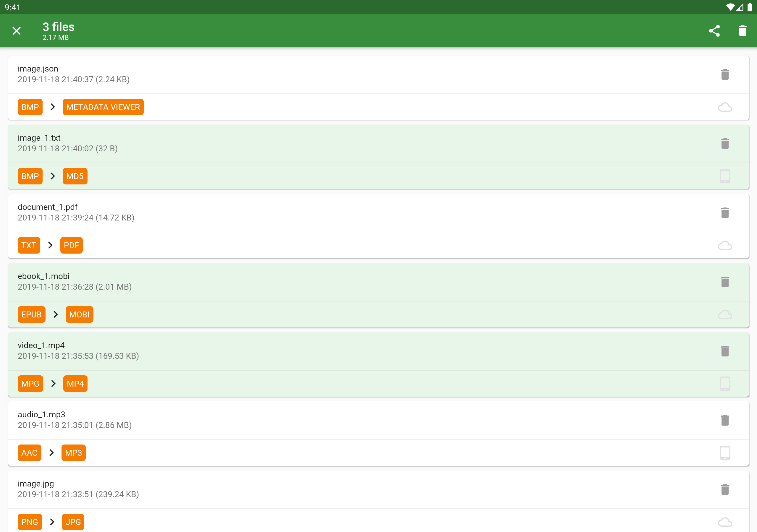This screenshot has height=532, width=757.
Task: Click MP3 tag
Action: point(73,453)
